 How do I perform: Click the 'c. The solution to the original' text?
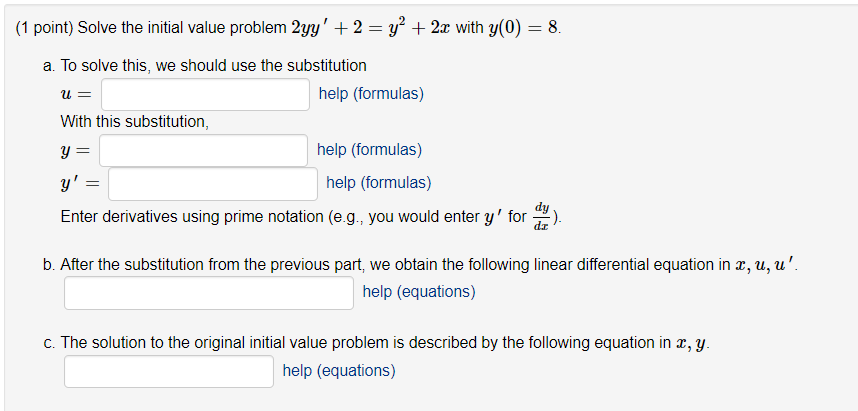[x=378, y=344]
